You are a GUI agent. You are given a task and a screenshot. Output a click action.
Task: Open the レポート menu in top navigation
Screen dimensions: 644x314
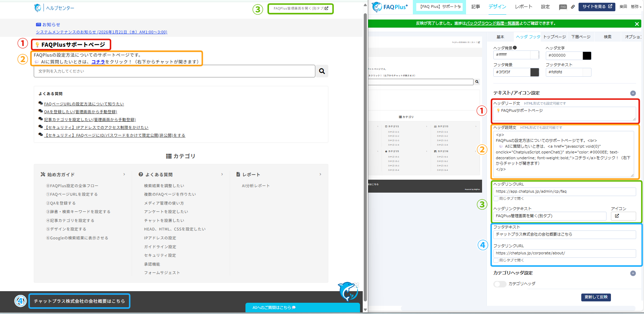(x=523, y=7)
